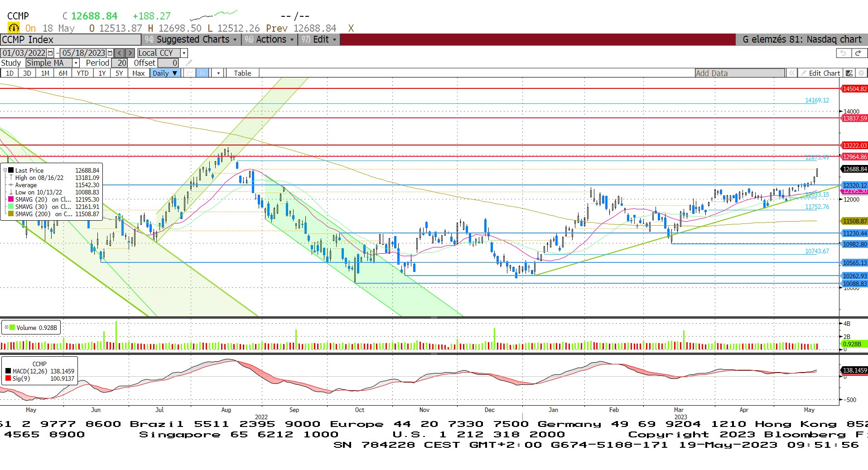
Task: Click the olive SMAVG (200) color swatch
Action: (x=11, y=214)
